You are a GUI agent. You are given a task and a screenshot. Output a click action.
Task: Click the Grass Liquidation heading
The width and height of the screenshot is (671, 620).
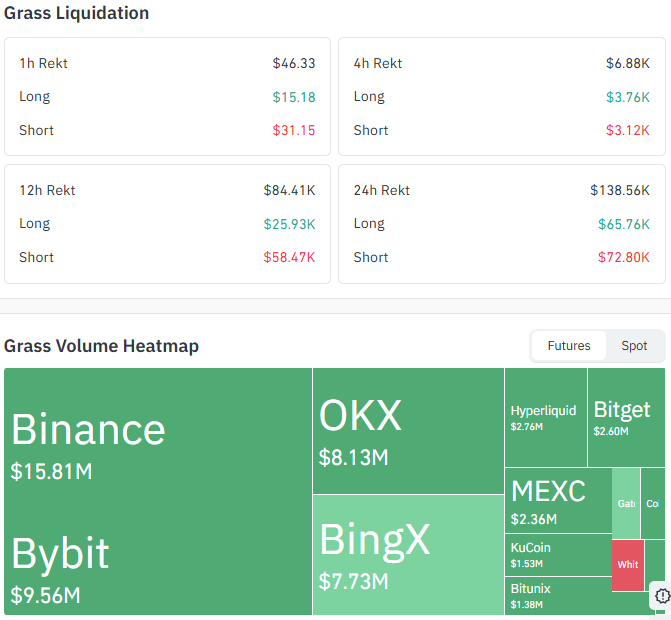[77, 13]
